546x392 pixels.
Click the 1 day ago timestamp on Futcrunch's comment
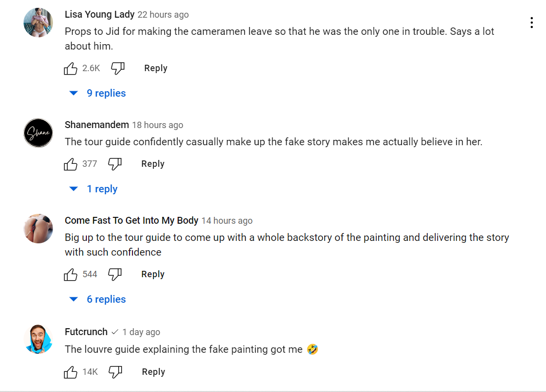tap(141, 332)
